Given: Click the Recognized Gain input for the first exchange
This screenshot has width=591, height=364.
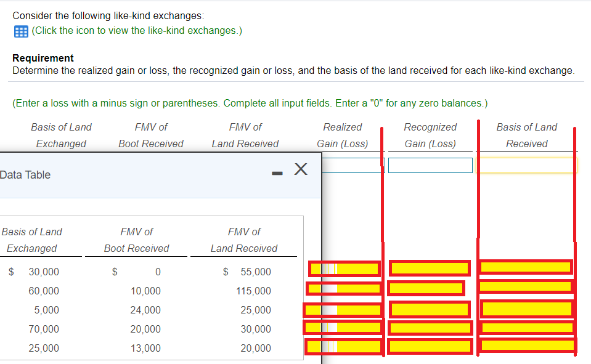Looking at the screenshot, I should 430,165.
